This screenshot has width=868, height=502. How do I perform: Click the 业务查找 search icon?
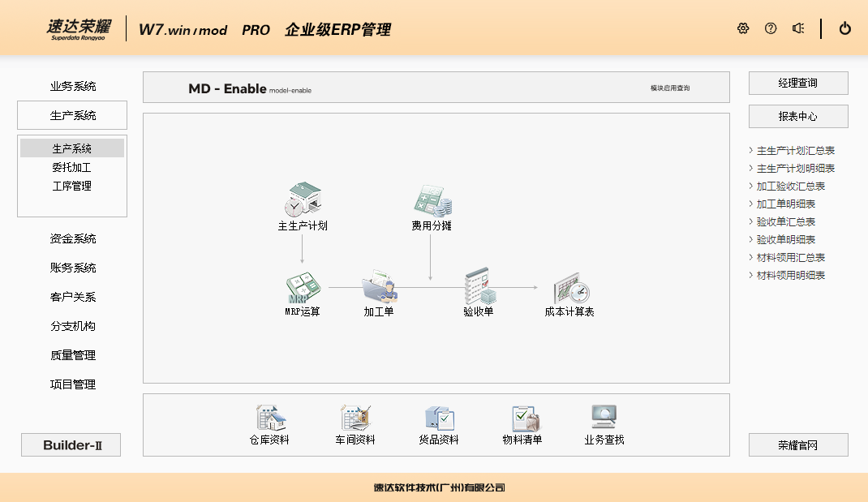pyautogui.click(x=604, y=418)
